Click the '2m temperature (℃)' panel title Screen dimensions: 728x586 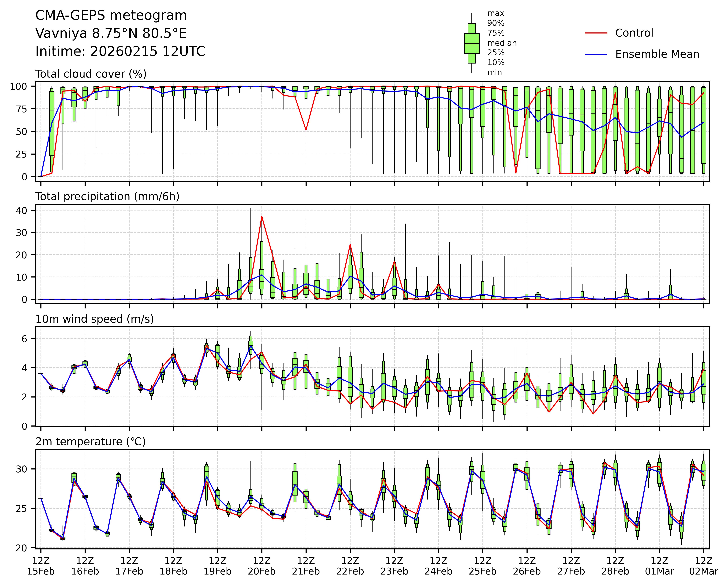pyautogui.click(x=90, y=442)
